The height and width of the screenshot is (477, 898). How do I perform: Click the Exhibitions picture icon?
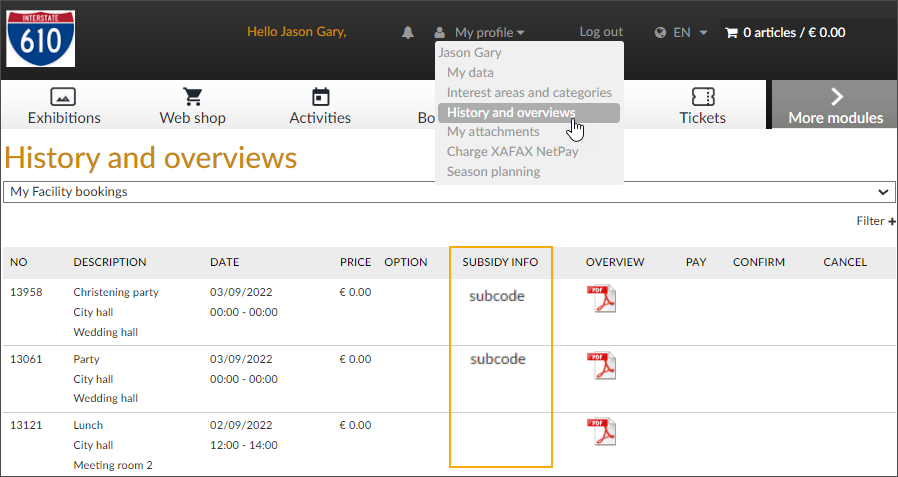click(64, 96)
